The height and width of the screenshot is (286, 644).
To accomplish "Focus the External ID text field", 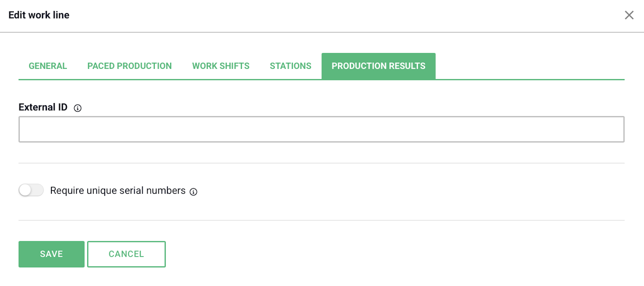I will point(322,129).
